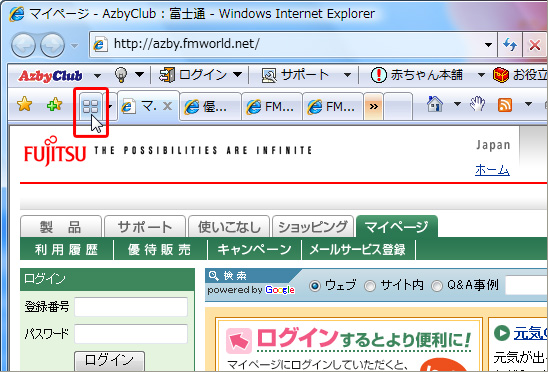
Task: Open the 元気 article link
Action: [x=531, y=333]
